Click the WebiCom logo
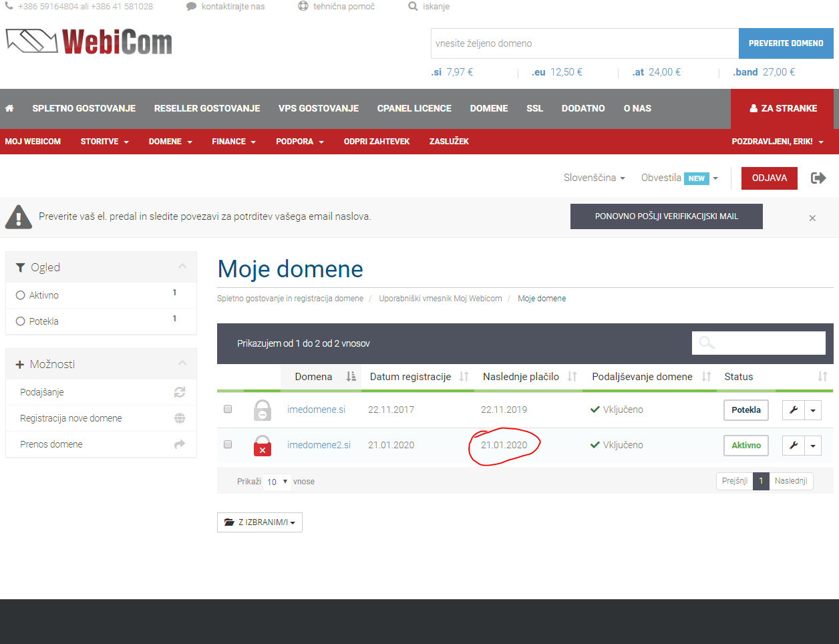The image size is (839, 644). coord(89,41)
